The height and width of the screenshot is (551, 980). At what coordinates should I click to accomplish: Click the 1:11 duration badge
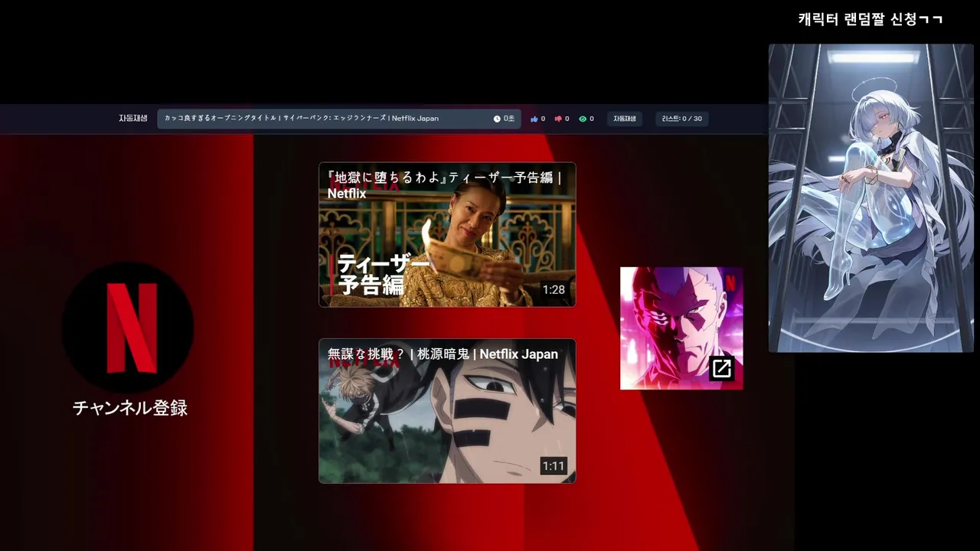coord(554,465)
